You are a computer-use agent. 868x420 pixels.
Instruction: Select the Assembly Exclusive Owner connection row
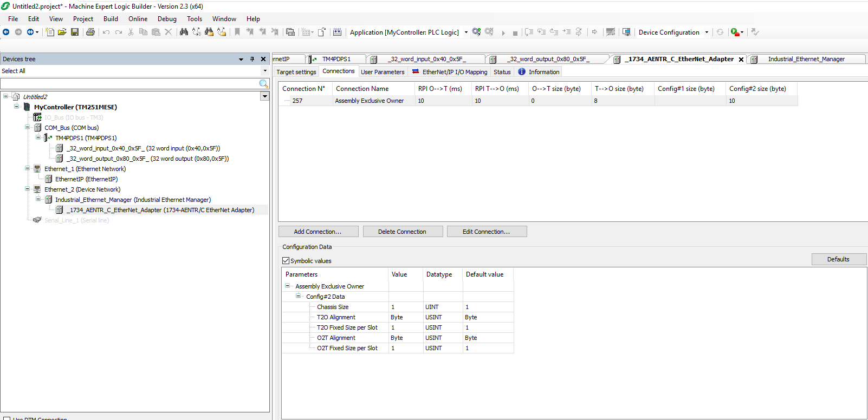pyautogui.click(x=369, y=101)
